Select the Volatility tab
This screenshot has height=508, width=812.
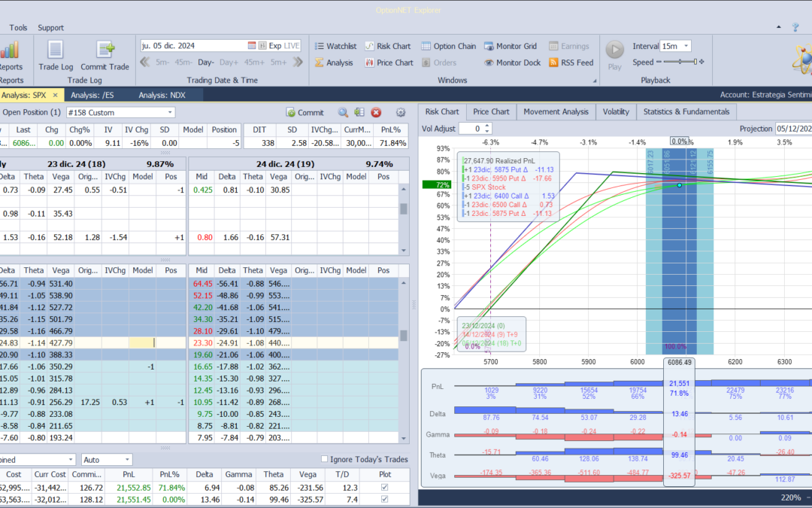coord(616,111)
